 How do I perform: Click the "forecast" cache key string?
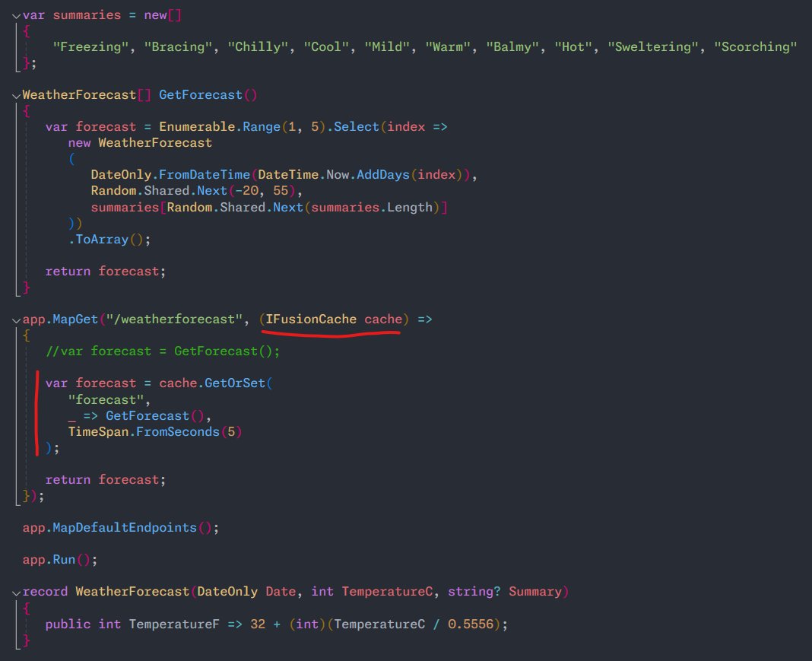106,400
